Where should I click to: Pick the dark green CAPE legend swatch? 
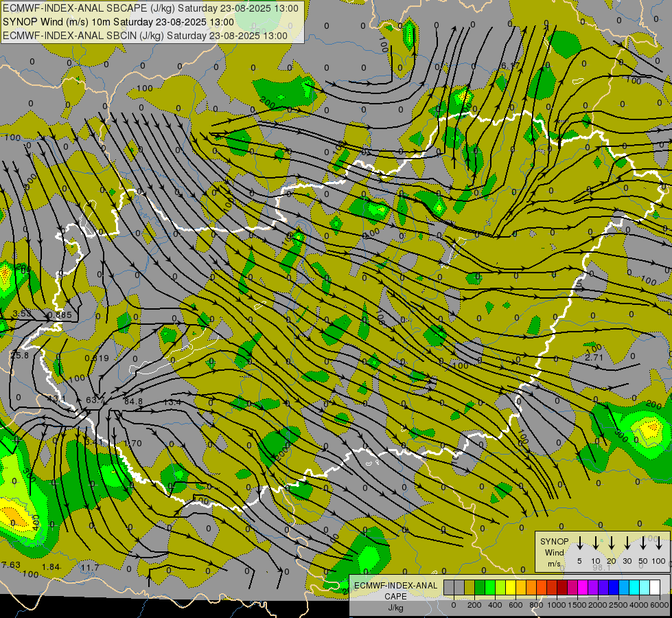480,587
